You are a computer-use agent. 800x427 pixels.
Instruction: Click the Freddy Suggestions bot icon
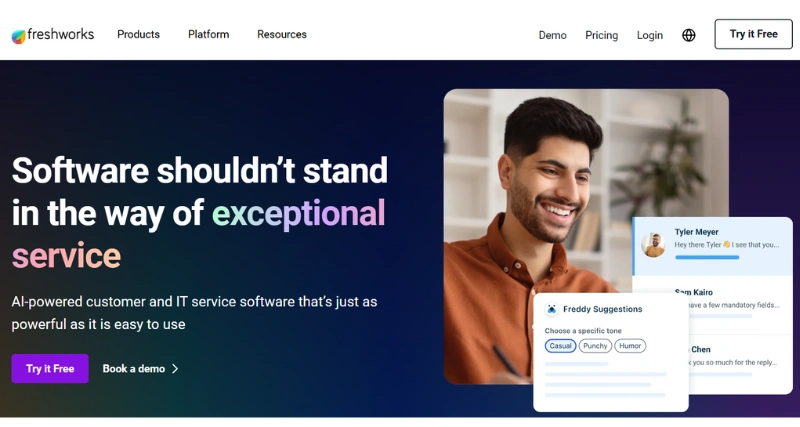click(552, 309)
